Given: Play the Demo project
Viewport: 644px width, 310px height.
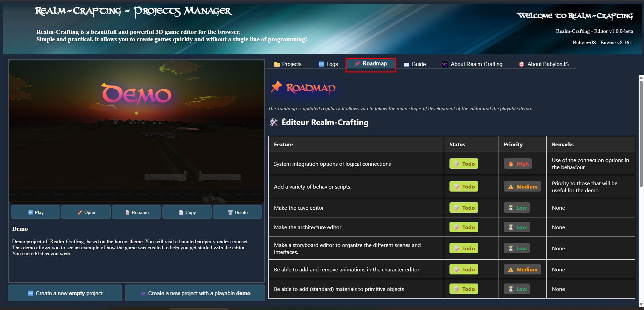Looking at the screenshot, I should tap(36, 212).
